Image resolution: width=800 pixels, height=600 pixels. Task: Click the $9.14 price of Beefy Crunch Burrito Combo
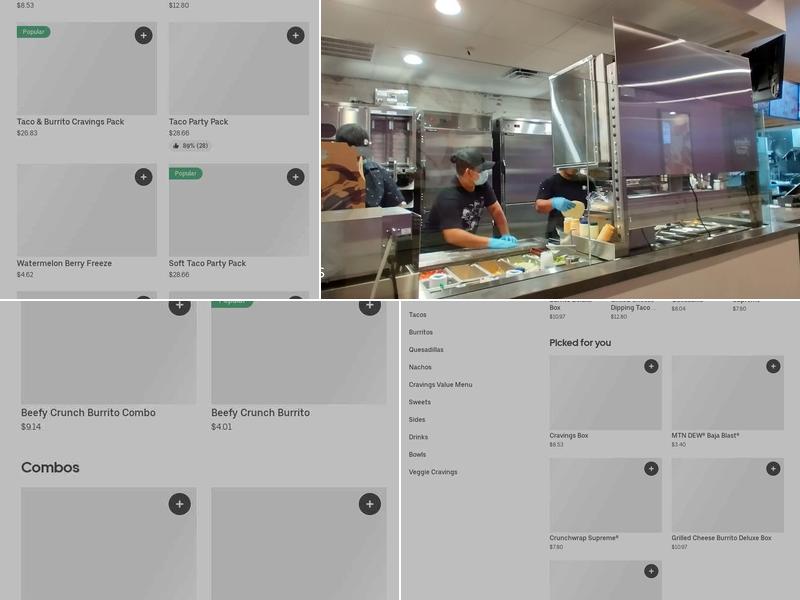pyautogui.click(x=31, y=427)
